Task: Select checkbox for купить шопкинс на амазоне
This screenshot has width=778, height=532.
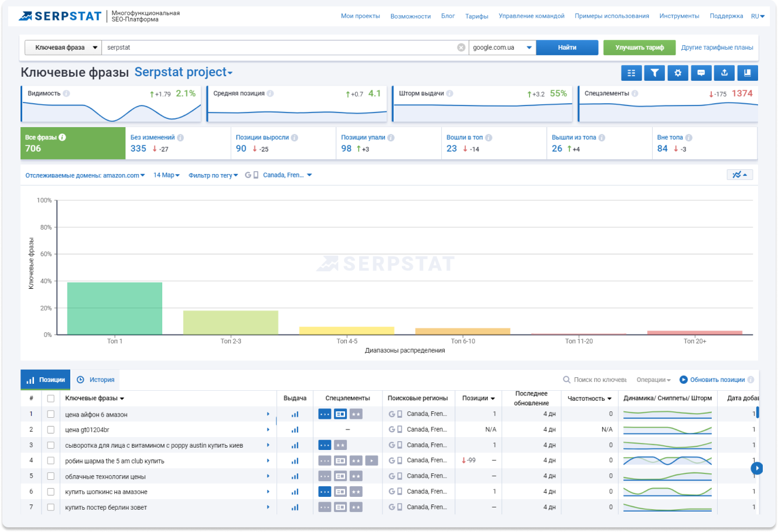Action: [51, 492]
